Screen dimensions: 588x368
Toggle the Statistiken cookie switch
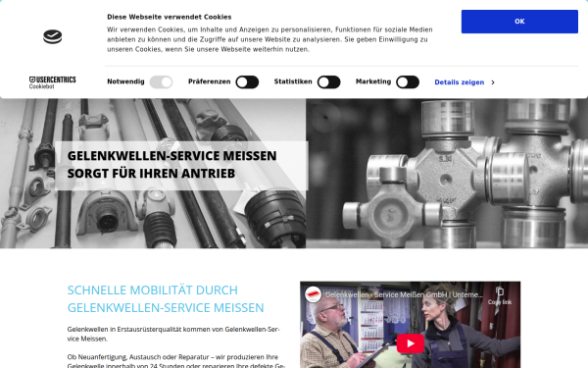click(x=329, y=81)
